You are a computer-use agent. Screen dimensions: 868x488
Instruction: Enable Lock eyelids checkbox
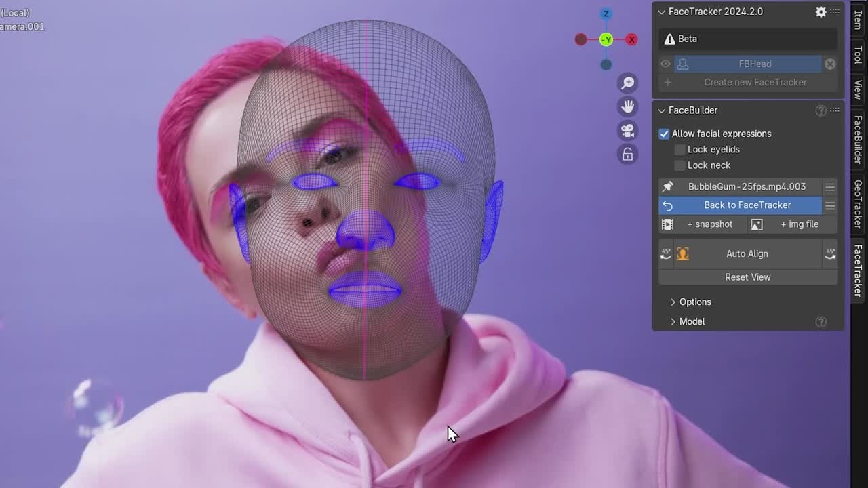[x=679, y=149]
